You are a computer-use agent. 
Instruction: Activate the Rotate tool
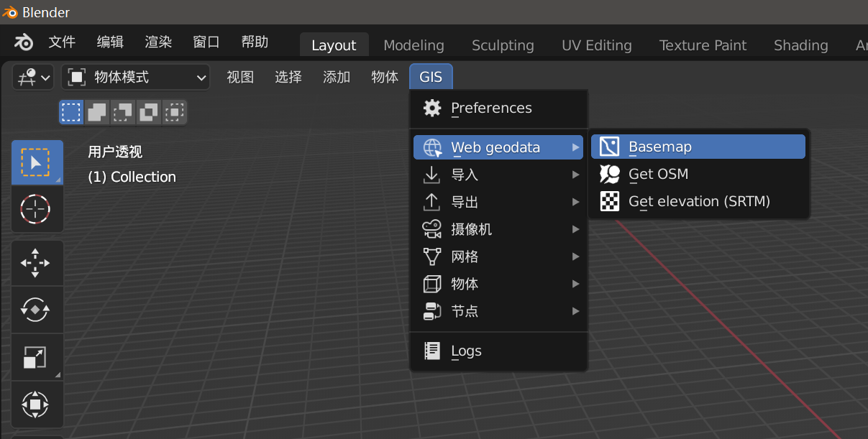click(x=37, y=310)
